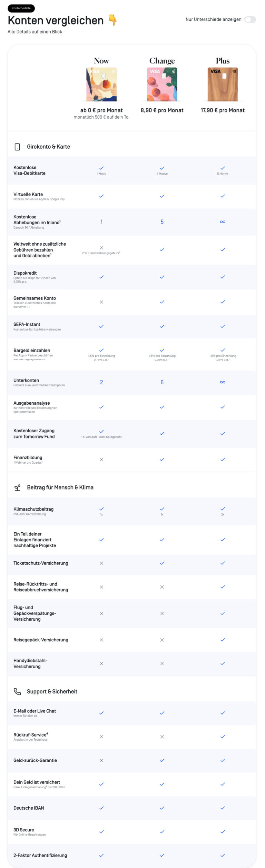265x868 pixels.
Task: Click the wooden Plus card image
Action: pyautogui.click(x=223, y=84)
